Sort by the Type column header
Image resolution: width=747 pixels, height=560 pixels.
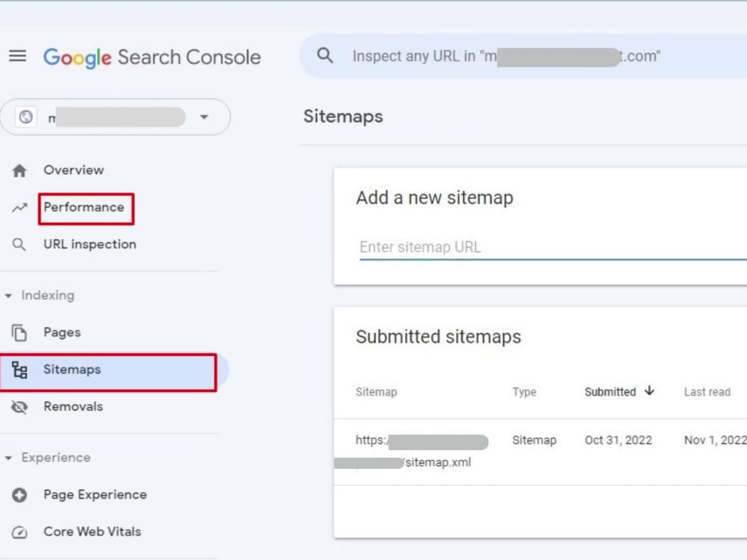point(524,392)
